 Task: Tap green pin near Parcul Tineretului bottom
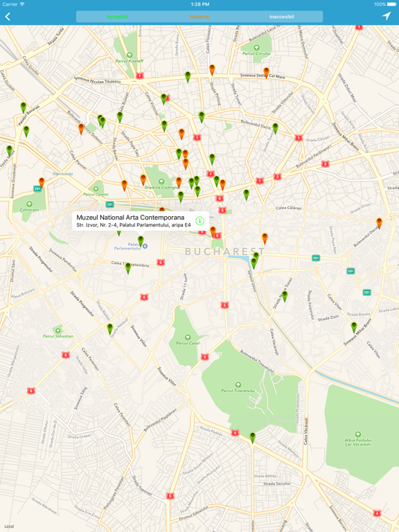[252, 437]
